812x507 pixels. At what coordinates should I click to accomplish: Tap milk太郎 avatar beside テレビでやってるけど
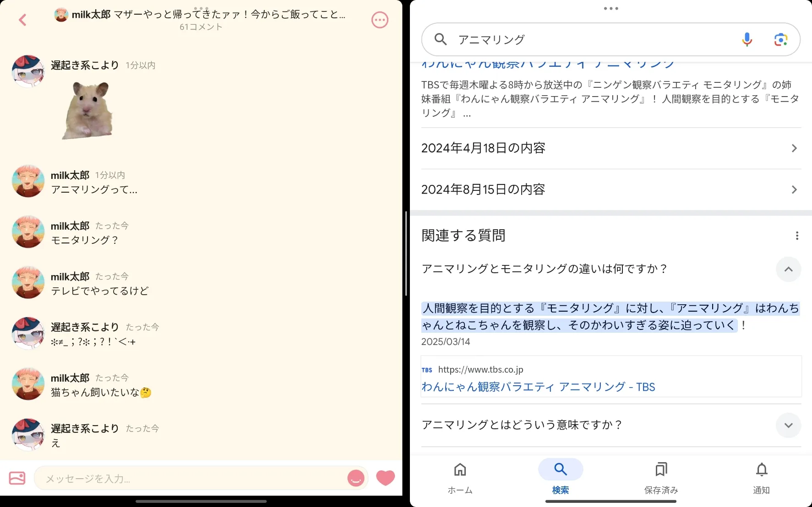[28, 283]
